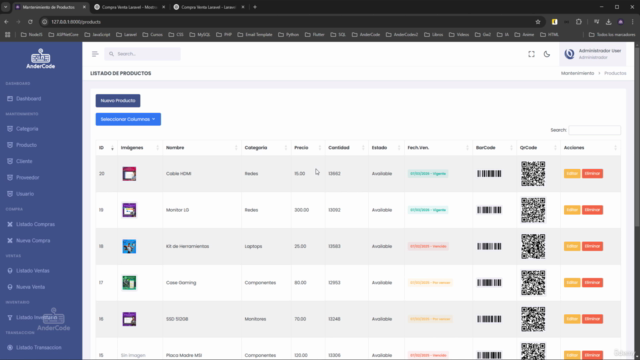Sort table by Nombre column
The height and width of the screenshot is (360, 640).
point(202,148)
